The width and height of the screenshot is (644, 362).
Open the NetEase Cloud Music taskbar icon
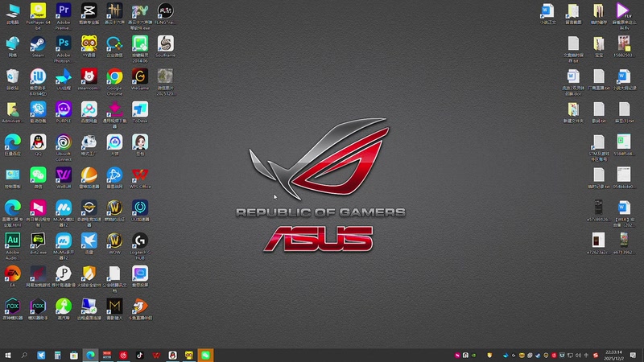click(123, 355)
